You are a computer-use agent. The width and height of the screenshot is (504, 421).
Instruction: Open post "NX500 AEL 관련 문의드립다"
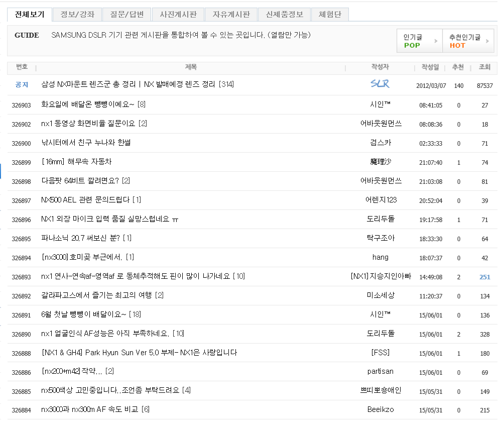[x=85, y=200]
